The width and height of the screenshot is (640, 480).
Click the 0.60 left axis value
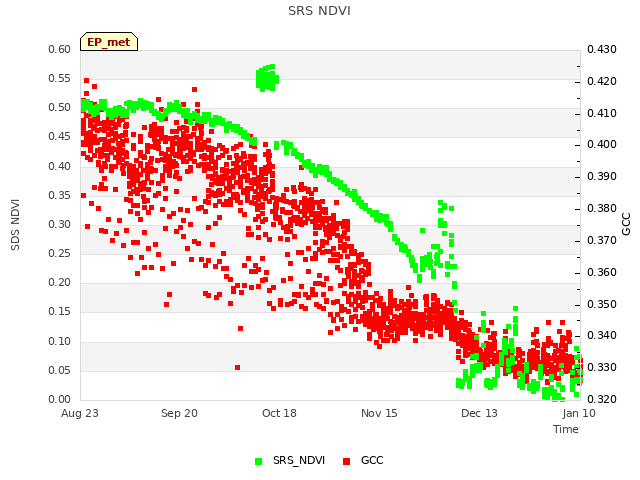coord(60,49)
